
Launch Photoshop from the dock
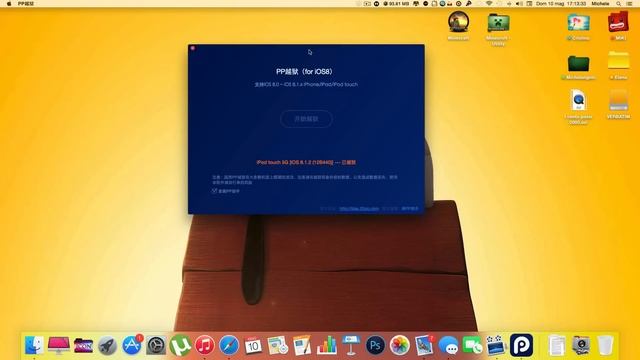pyautogui.click(x=375, y=345)
